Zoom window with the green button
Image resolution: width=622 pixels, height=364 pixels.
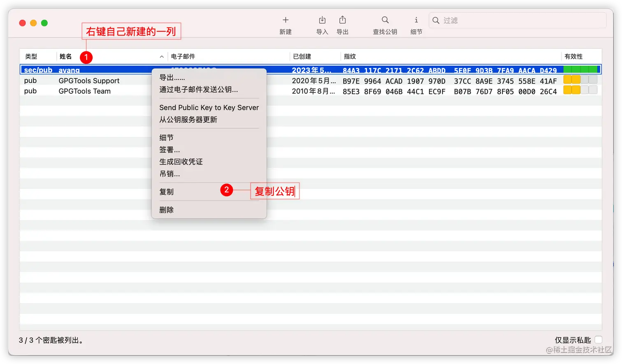[44, 23]
